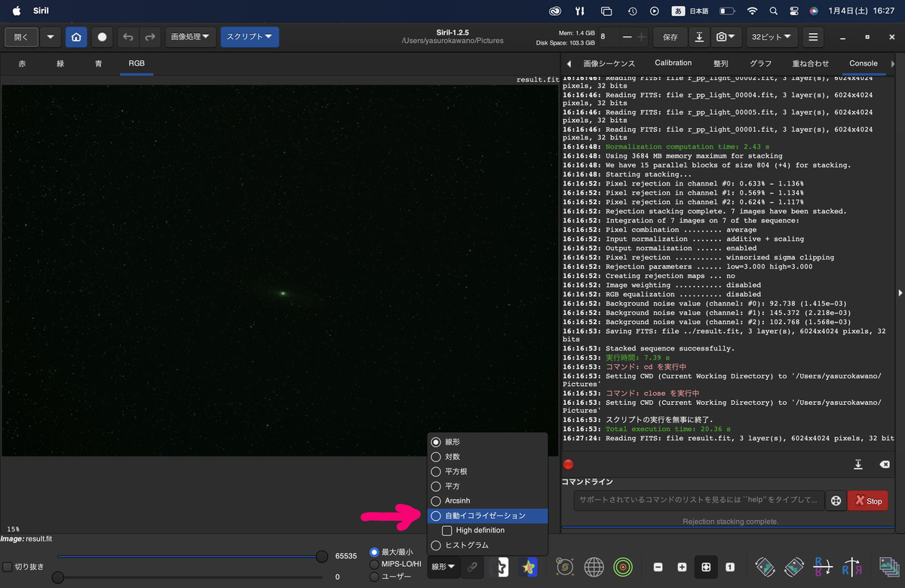Open the スクリプト dropdown menu

[x=250, y=37]
